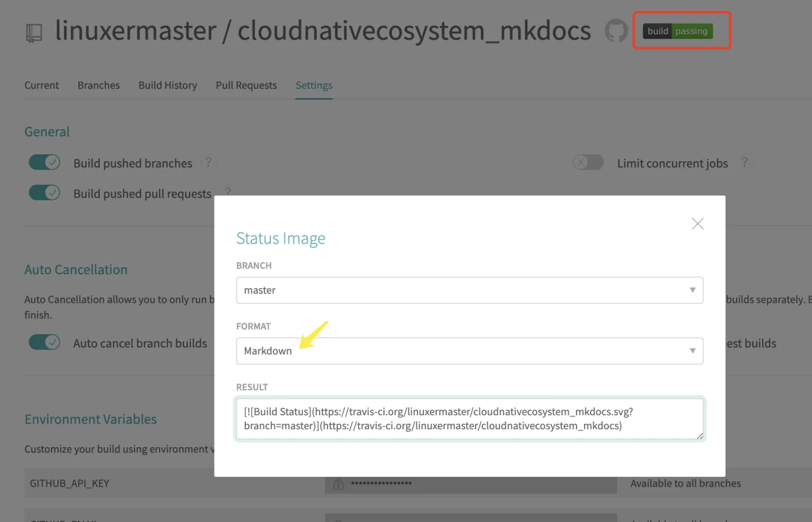Open the GitHub octocat icon link

pos(616,31)
